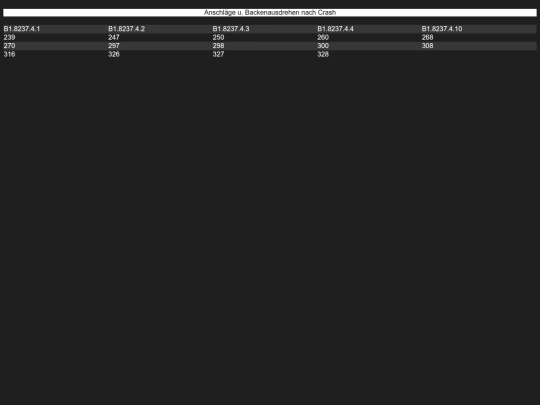This screenshot has width=540, height=405.
Task: Click on entry 247
Action: coord(114,37)
